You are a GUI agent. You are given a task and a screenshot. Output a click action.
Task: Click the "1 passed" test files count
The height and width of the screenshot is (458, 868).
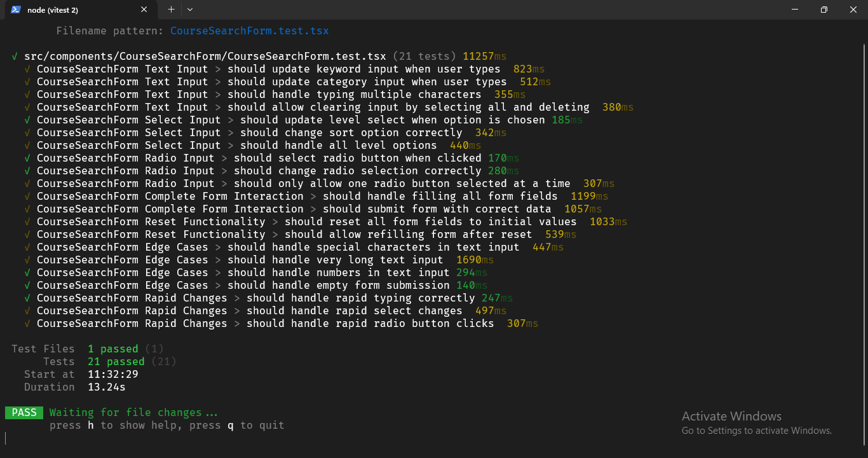coord(112,349)
